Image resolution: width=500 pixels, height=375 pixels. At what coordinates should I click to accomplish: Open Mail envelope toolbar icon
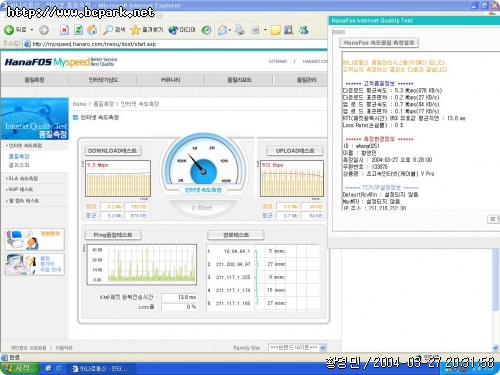click(222, 30)
